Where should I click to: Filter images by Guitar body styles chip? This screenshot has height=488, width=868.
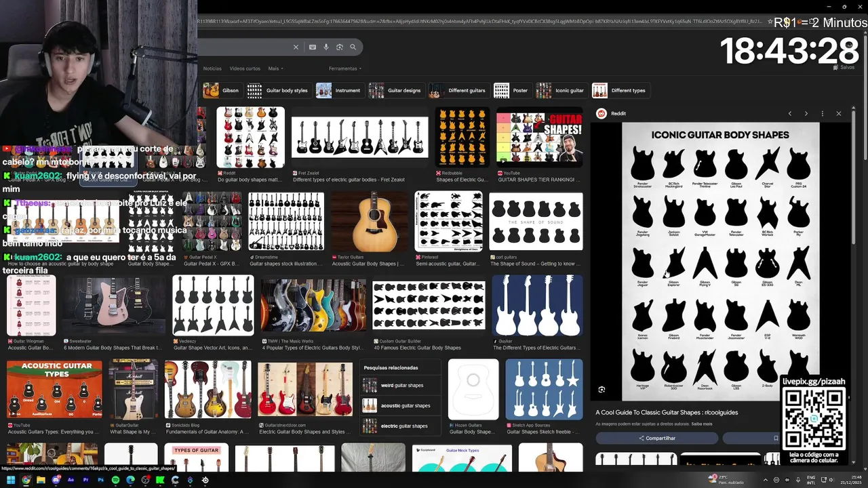tap(278, 90)
